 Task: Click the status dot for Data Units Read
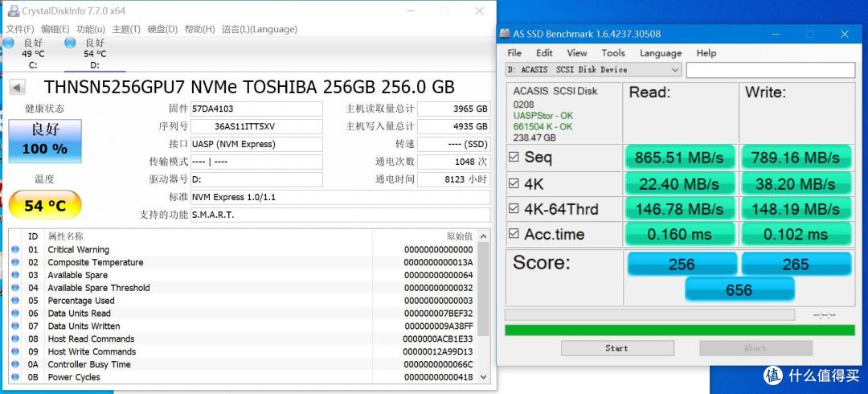pos(15,313)
